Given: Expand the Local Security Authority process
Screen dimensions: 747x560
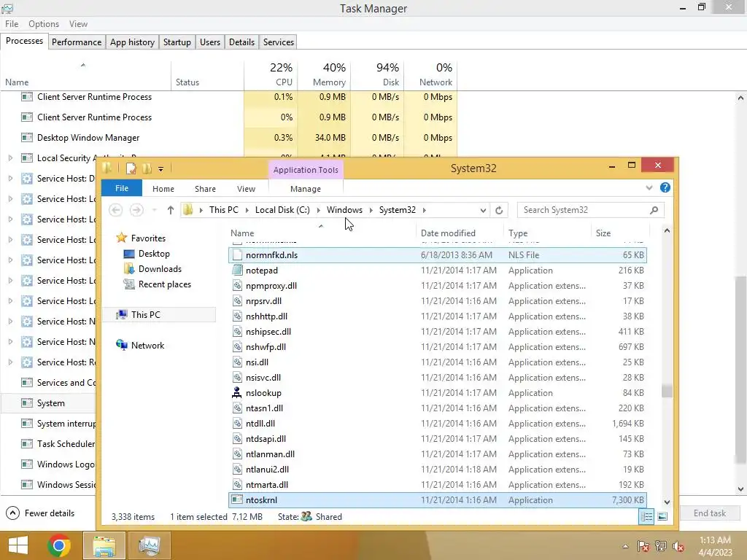Looking at the screenshot, I should tap(10, 158).
